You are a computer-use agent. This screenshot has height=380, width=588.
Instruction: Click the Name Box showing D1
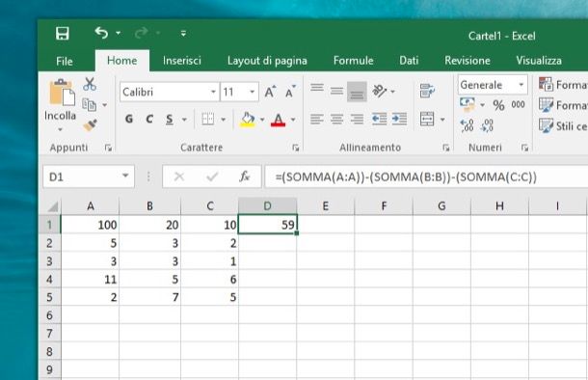tap(89, 176)
